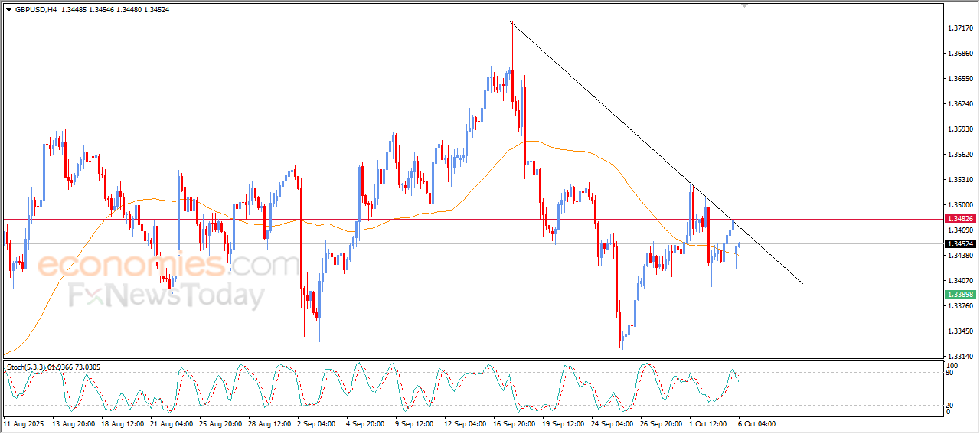Click the 1.37170 level on price scale
The image size is (980, 434).
960,28
